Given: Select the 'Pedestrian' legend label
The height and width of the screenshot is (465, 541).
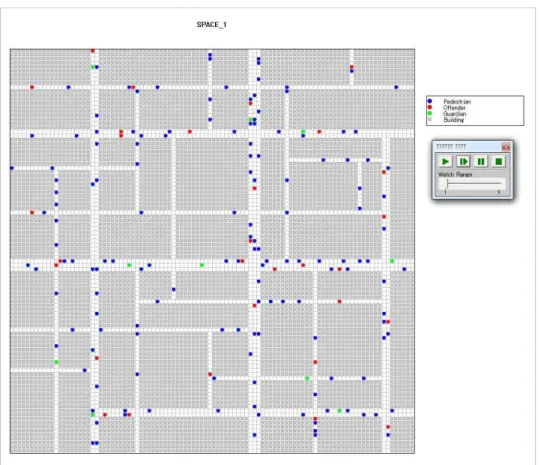Looking at the screenshot, I should coord(457,101).
